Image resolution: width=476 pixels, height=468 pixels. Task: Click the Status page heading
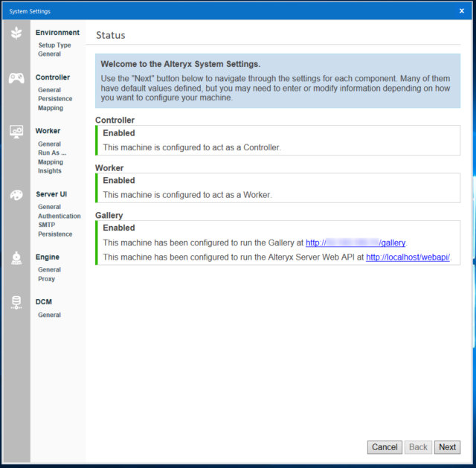(x=111, y=35)
